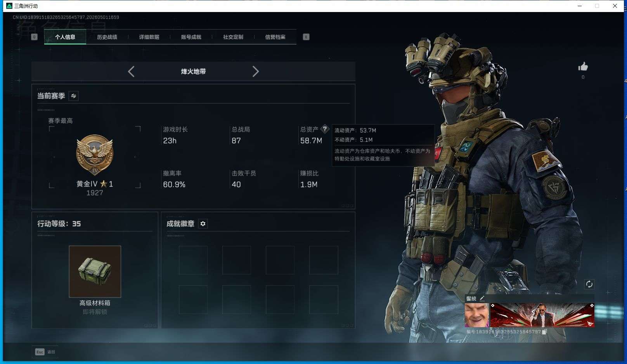
Task: Click the 成就徽章 heading
Action: [x=180, y=224]
